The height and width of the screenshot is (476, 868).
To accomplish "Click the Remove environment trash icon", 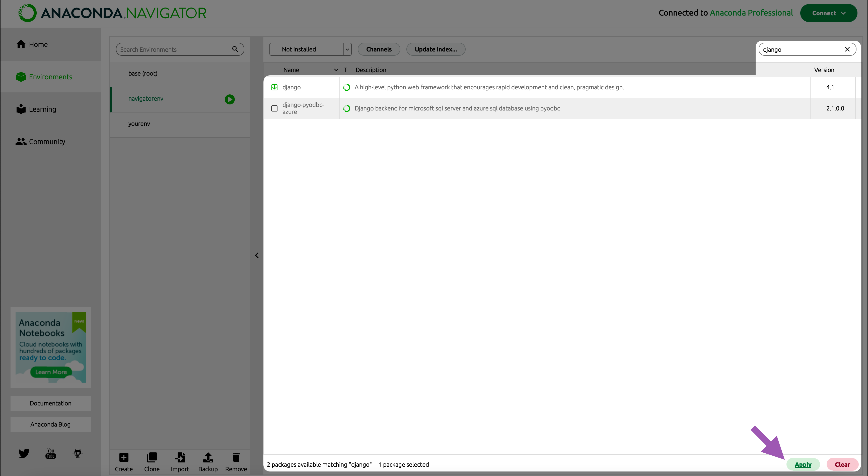I will (236, 457).
